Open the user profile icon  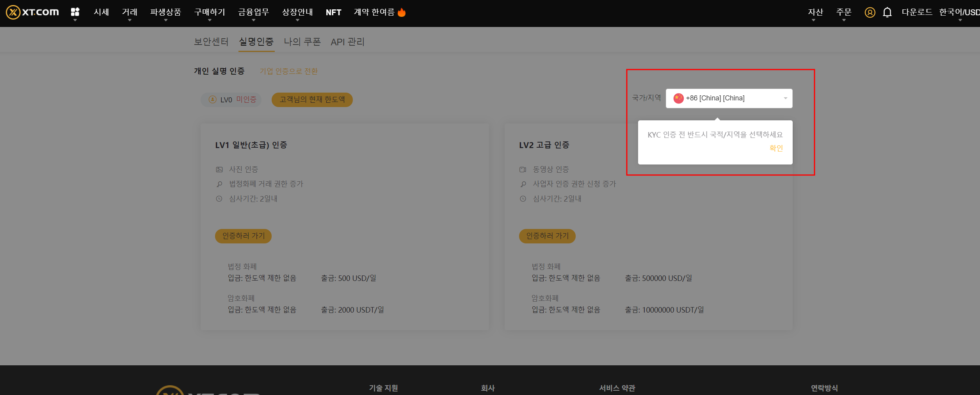(x=870, y=12)
